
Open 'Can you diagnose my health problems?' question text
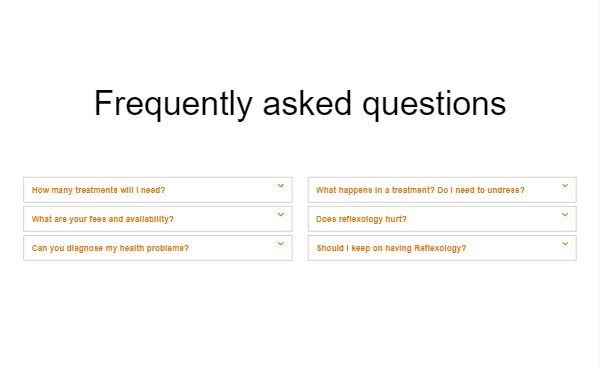(110, 248)
